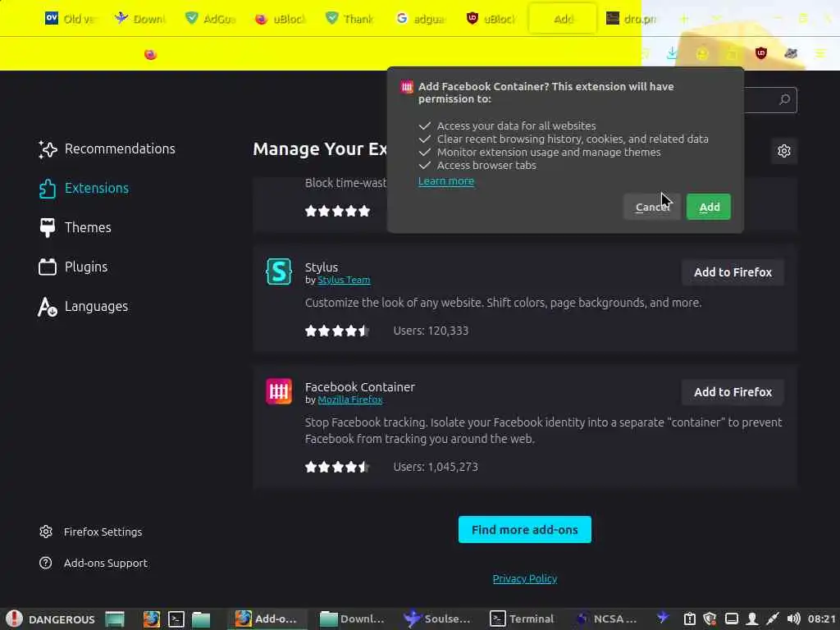The width and height of the screenshot is (840, 630).
Task: Click the Find more add-ons button
Action: 524,529
